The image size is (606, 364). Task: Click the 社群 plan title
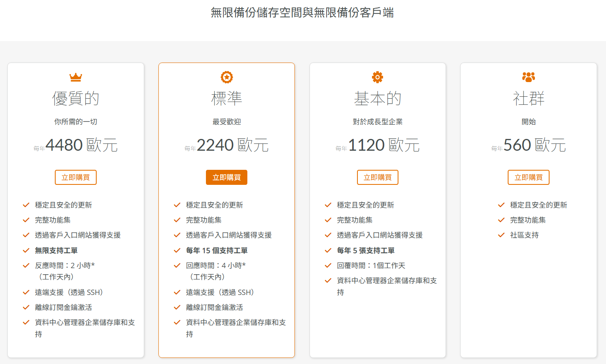point(528,98)
